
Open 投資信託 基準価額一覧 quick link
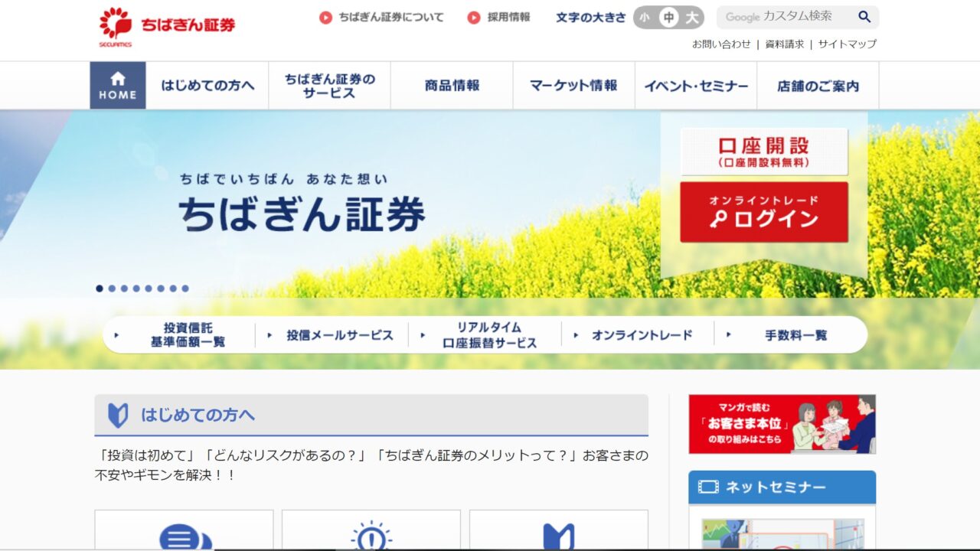click(188, 335)
